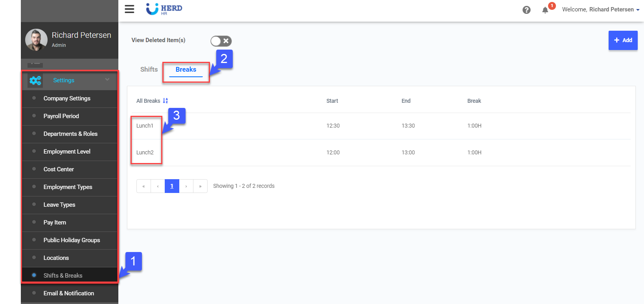Open the help question mark icon
The height and width of the screenshot is (304, 644).
tap(526, 10)
